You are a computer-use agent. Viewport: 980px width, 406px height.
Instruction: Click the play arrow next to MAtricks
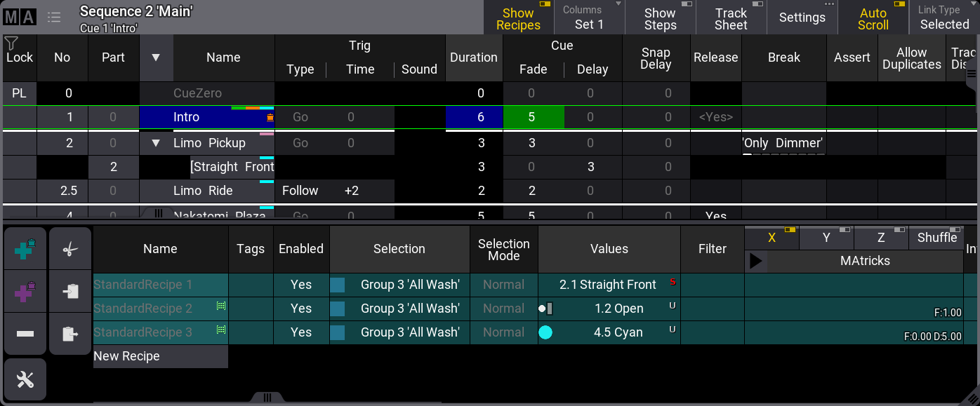756,261
